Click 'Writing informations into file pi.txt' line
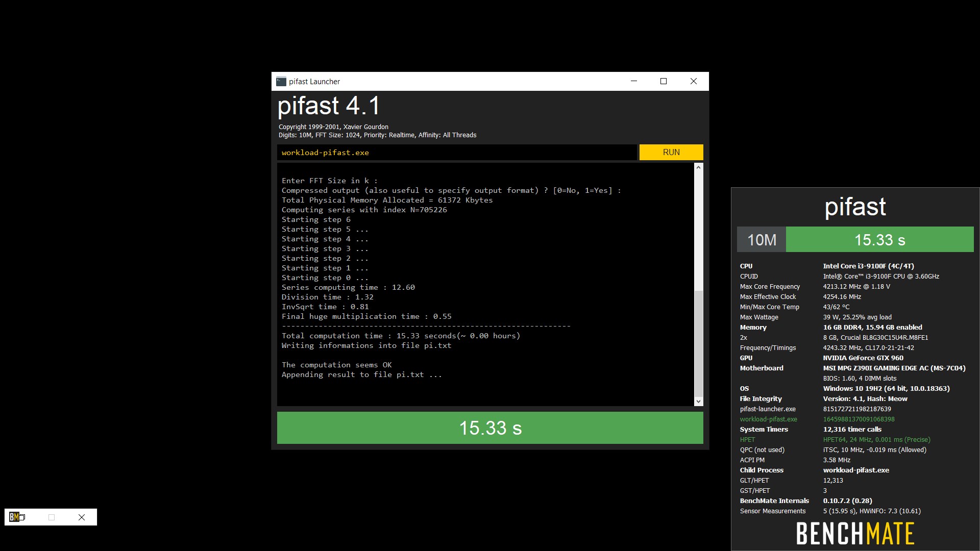The height and width of the screenshot is (551, 980). coord(366,345)
